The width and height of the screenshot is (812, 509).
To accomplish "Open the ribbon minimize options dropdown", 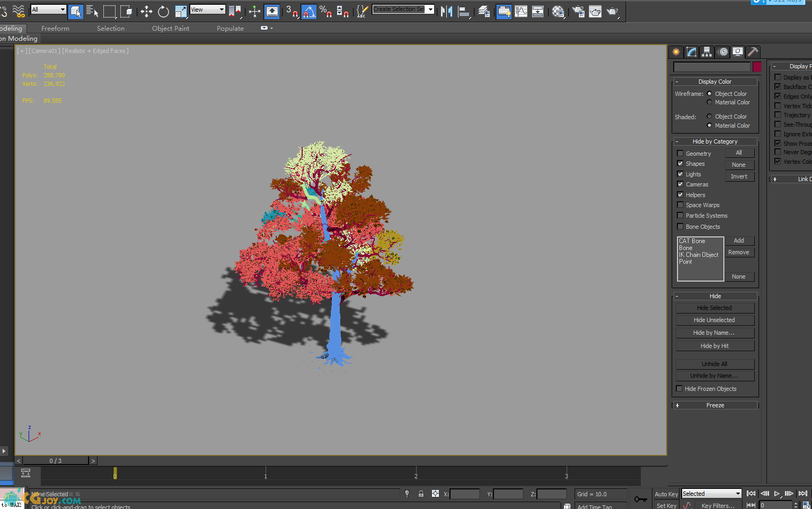I will tap(267, 28).
